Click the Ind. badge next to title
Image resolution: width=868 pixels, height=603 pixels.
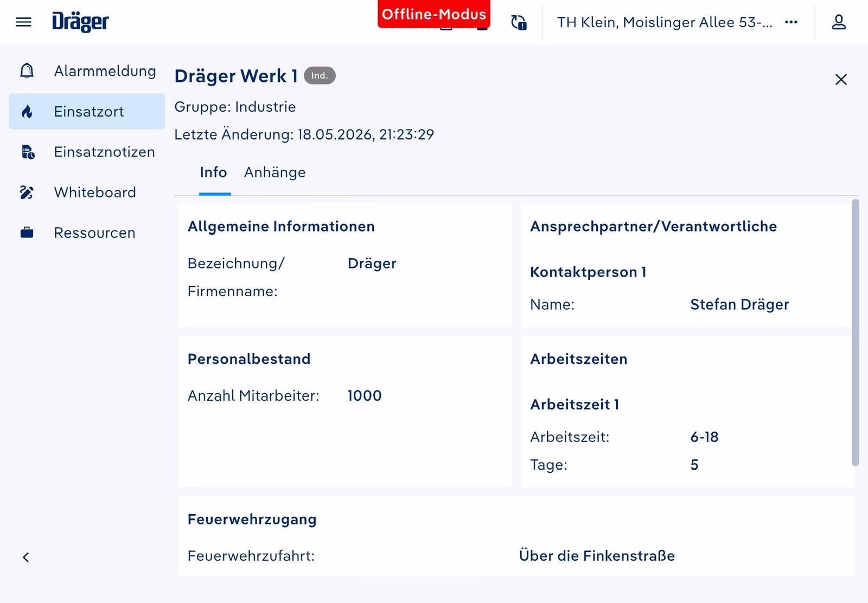[320, 76]
